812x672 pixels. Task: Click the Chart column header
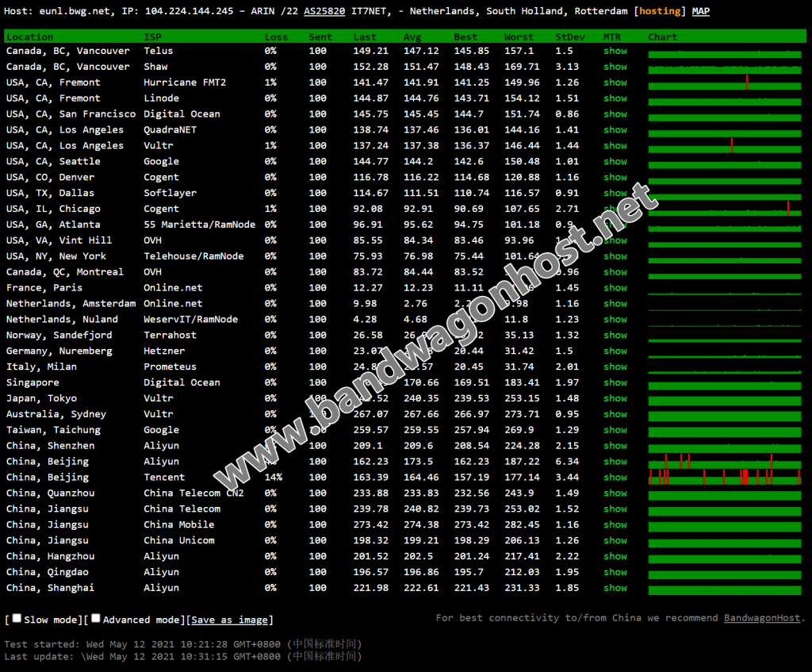tap(663, 36)
